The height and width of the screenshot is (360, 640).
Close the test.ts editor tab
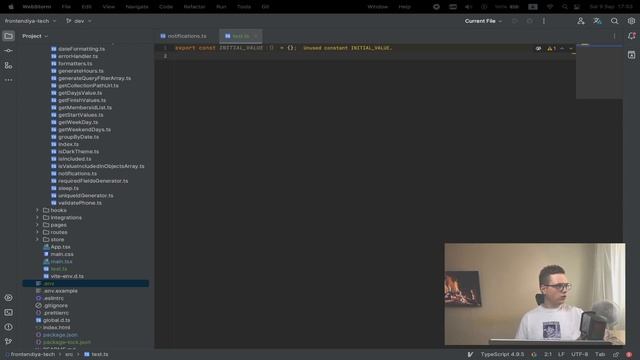tap(256, 36)
